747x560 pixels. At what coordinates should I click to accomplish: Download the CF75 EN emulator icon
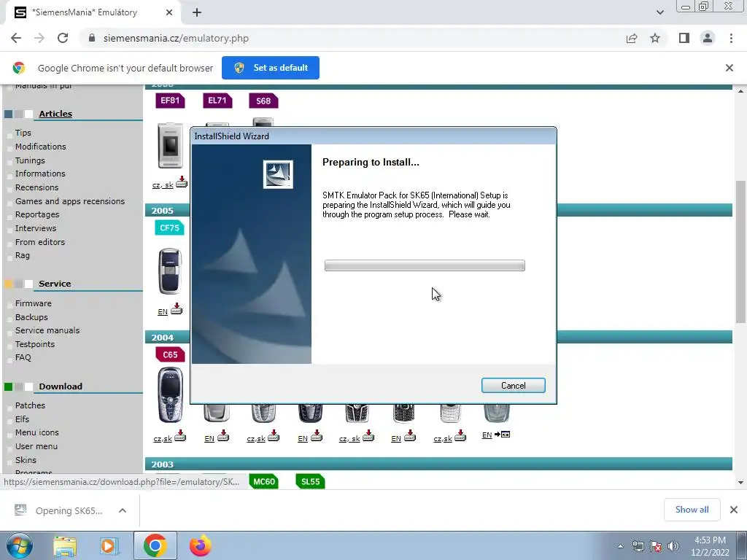tap(177, 308)
